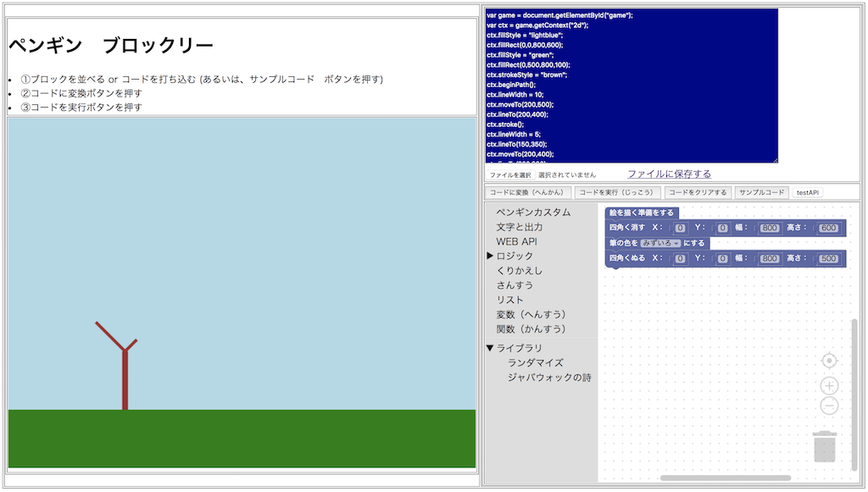The height and width of the screenshot is (492, 868).
Task: Zoom out the block workspace
Action: tap(829, 406)
